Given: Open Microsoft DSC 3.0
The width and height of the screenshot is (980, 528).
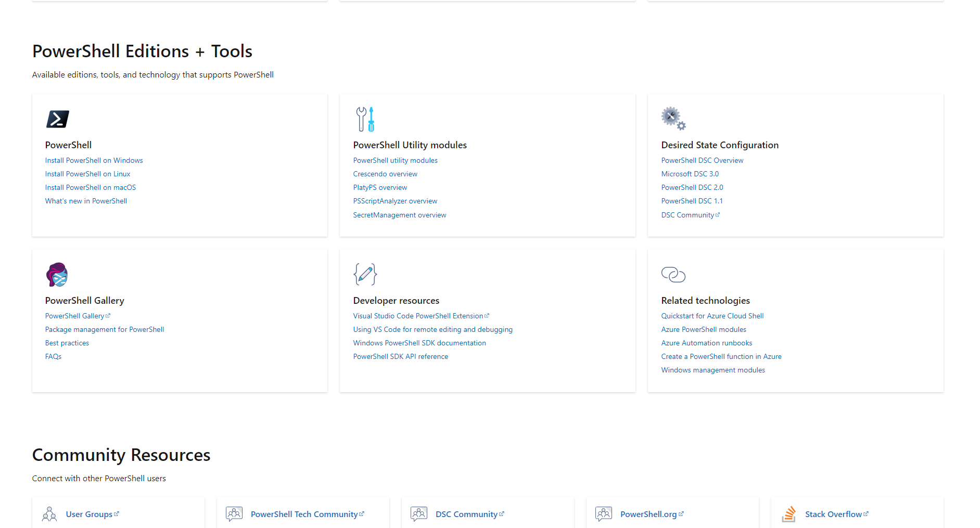Looking at the screenshot, I should [x=690, y=174].
